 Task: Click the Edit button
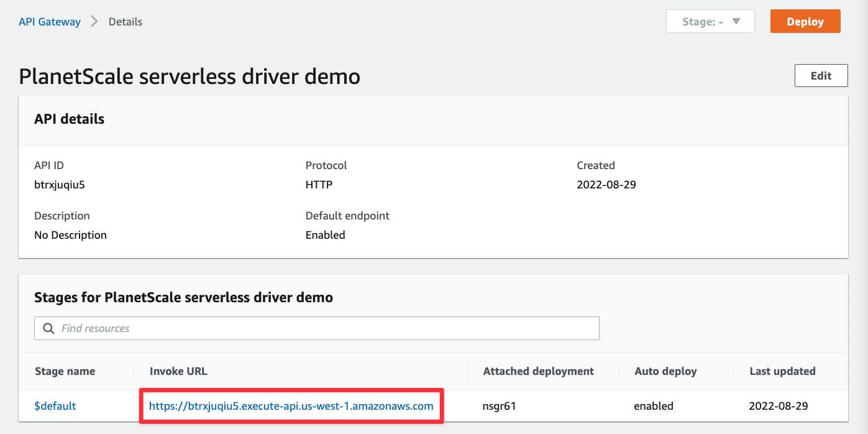tap(821, 76)
